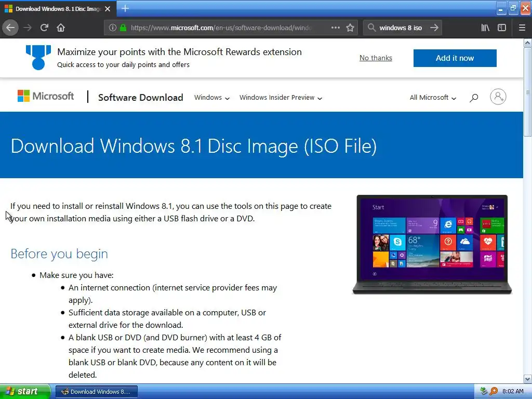Image resolution: width=532 pixels, height=399 pixels.
Task: Expand the Windows dropdown menu
Action: tap(212, 98)
